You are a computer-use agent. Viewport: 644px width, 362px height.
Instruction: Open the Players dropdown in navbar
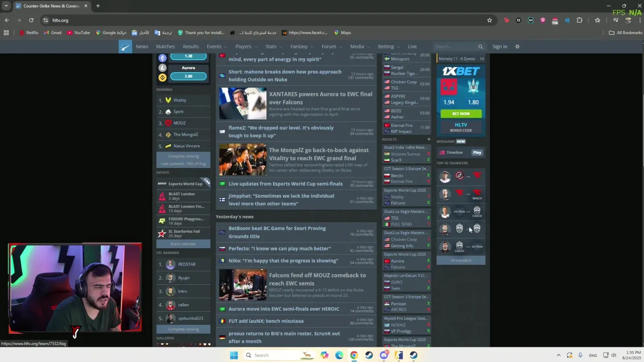[247, 47]
